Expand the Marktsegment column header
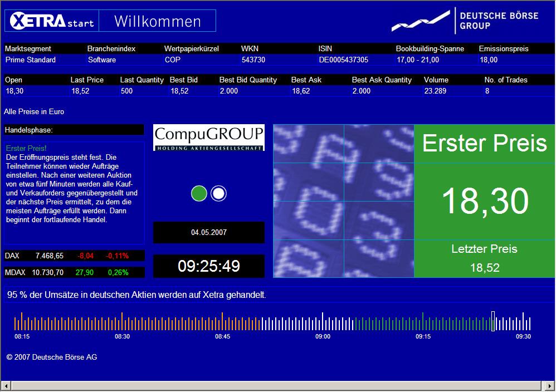The width and height of the screenshot is (556, 392). click(28, 48)
